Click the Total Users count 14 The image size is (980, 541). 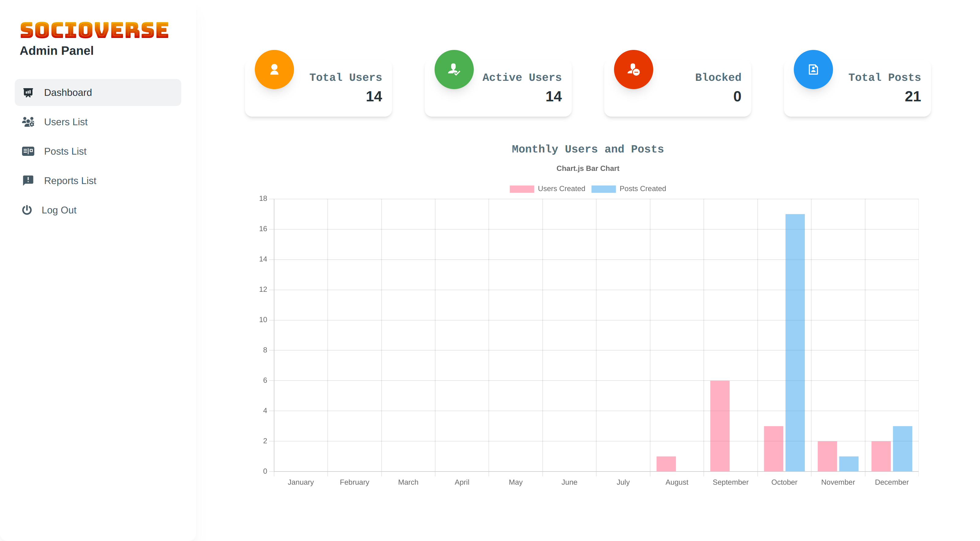[374, 96]
